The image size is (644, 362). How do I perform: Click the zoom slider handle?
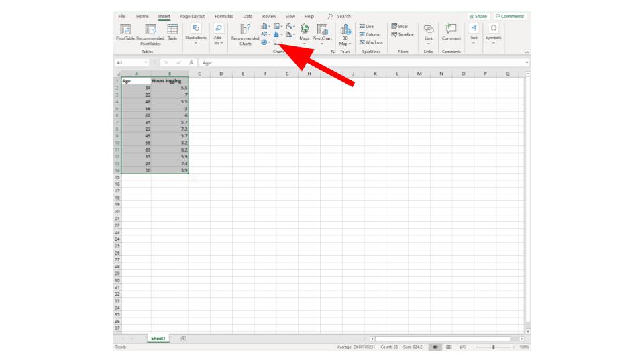point(493,347)
